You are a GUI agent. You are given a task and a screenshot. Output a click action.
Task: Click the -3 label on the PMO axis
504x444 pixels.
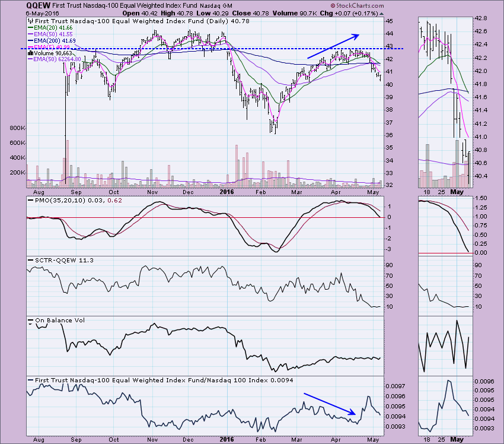click(x=388, y=249)
